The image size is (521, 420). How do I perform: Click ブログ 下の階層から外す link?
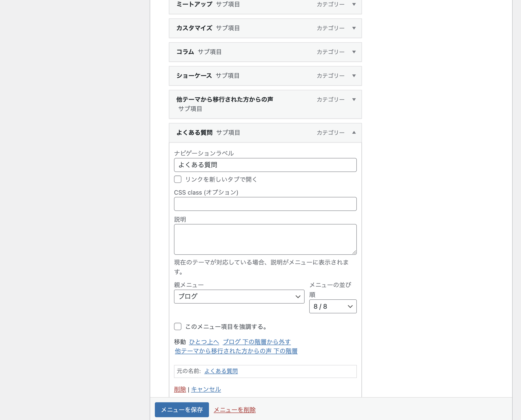[x=257, y=342]
